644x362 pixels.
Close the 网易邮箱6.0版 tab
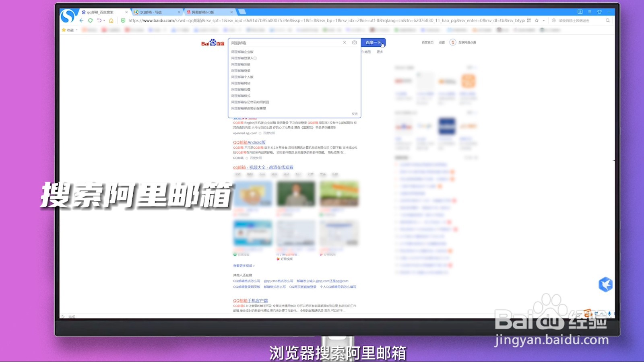point(231,12)
